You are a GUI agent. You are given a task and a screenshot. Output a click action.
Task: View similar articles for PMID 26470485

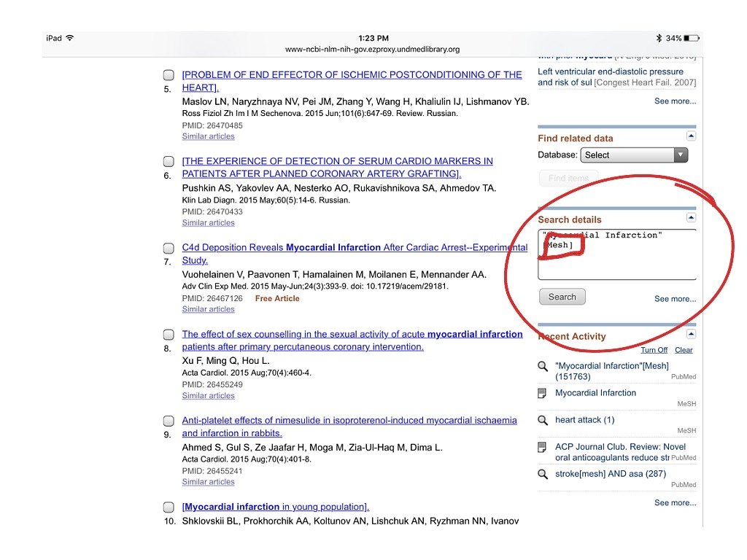(208, 136)
